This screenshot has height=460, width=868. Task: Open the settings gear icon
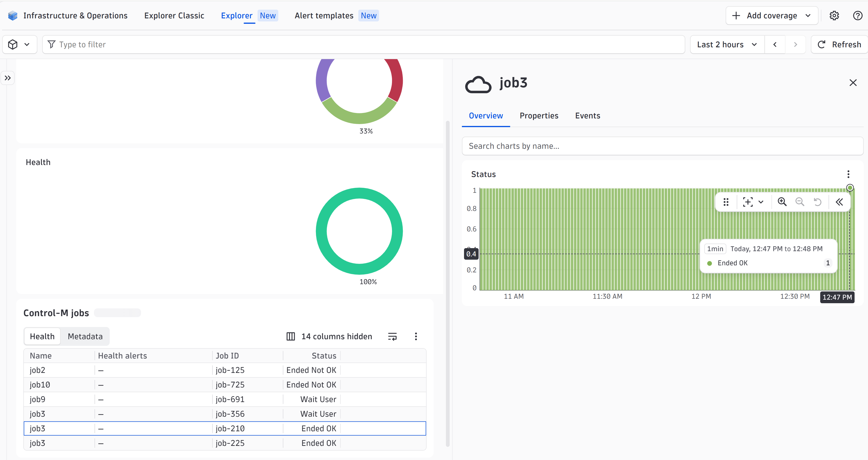point(834,16)
